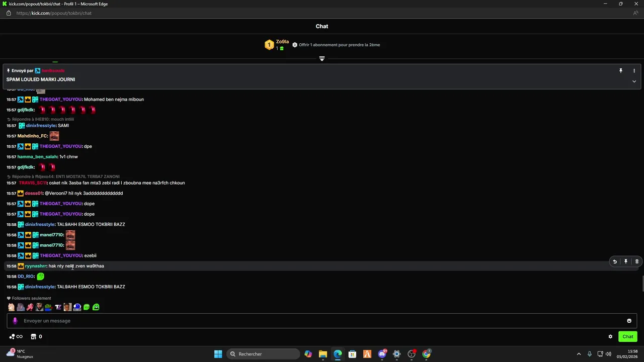Open Discord from the taskbar
The image size is (644, 362).
point(382,354)
